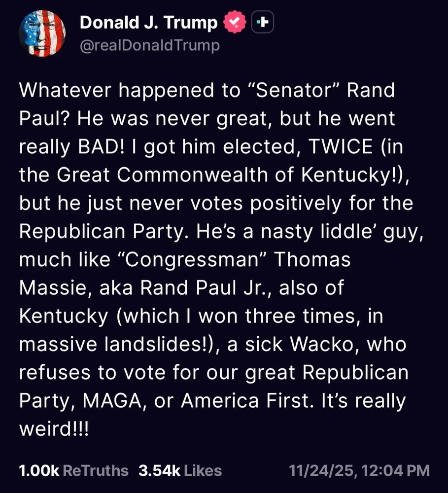Click the name Thomas in the post text
Image resolution: width=448 pixels, height=493 pixels.
click(x=312, y=260)
